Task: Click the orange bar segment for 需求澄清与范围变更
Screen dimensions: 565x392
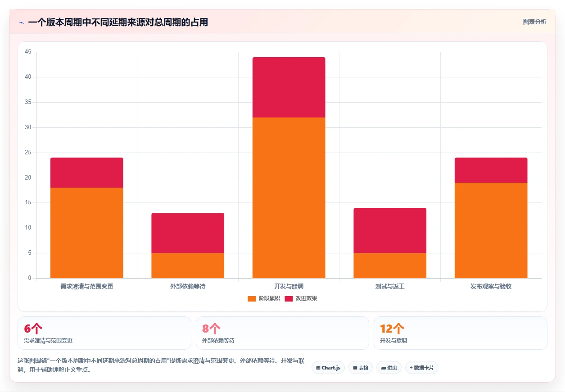Action: coord(87,233)
